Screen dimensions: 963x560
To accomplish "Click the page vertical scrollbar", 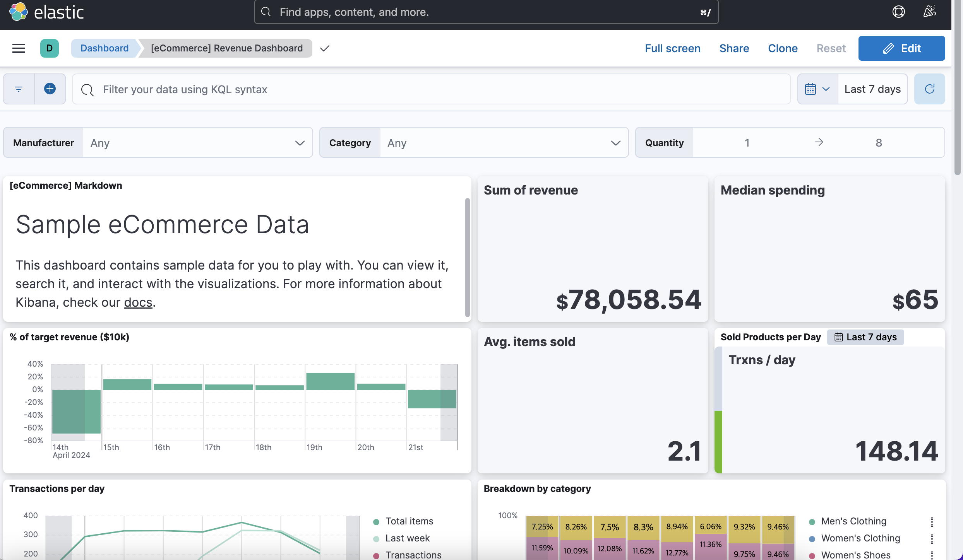I will (x=957, y=87).
